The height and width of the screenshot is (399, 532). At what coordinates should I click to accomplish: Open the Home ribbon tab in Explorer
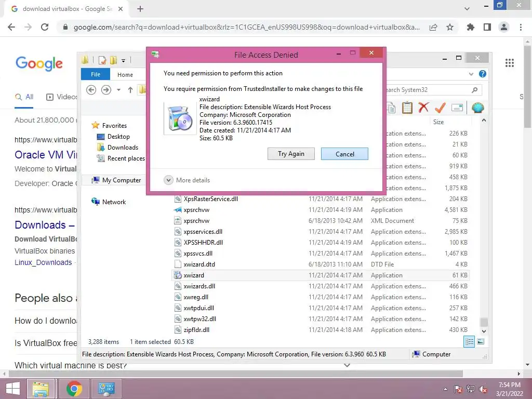[x=125, y=75]
